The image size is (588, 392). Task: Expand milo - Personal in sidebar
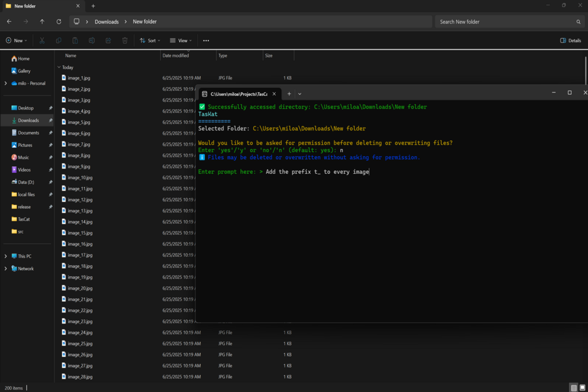[6, 83]
